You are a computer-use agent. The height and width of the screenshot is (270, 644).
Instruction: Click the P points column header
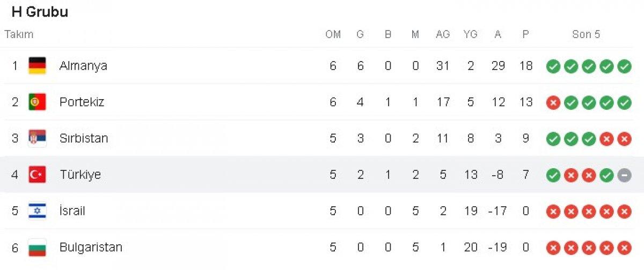pos(525,34)
